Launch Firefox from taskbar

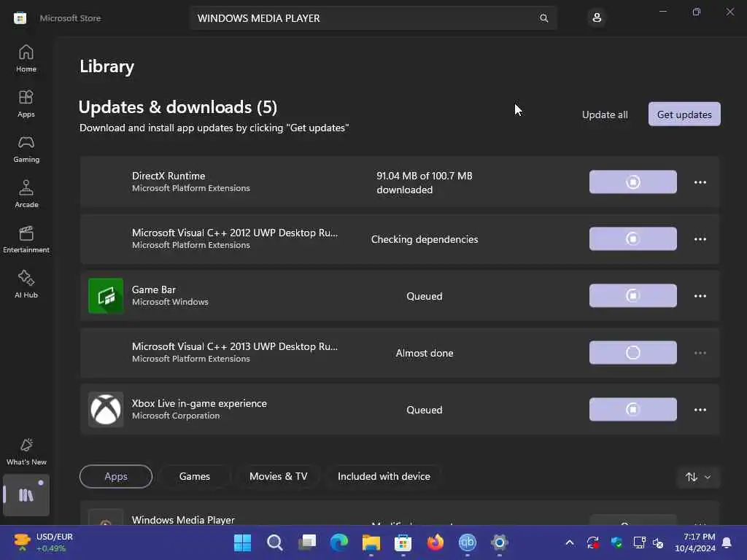pos(435,542)
